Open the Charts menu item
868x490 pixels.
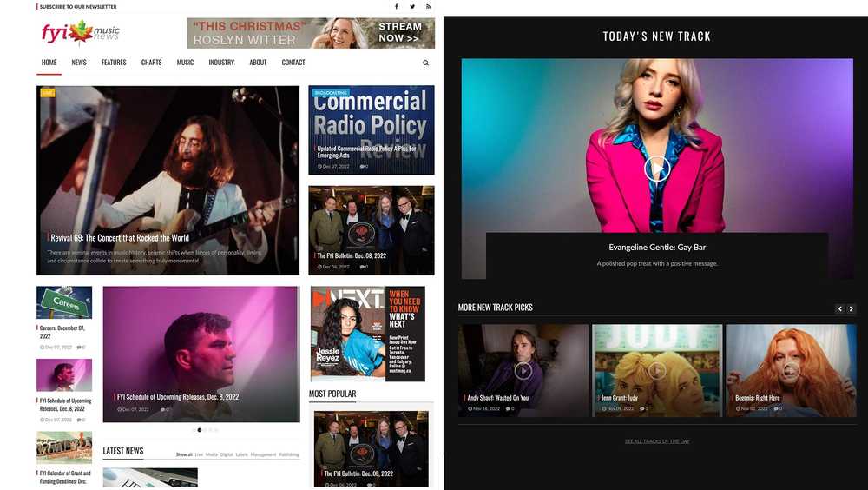[x=151, y=63]
